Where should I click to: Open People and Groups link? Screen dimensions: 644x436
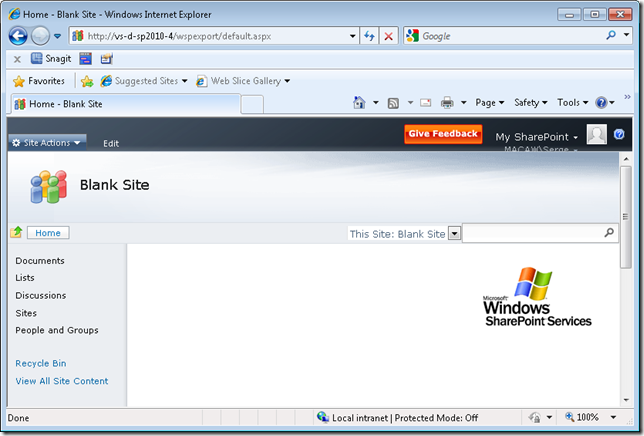(x=57, y=330)
